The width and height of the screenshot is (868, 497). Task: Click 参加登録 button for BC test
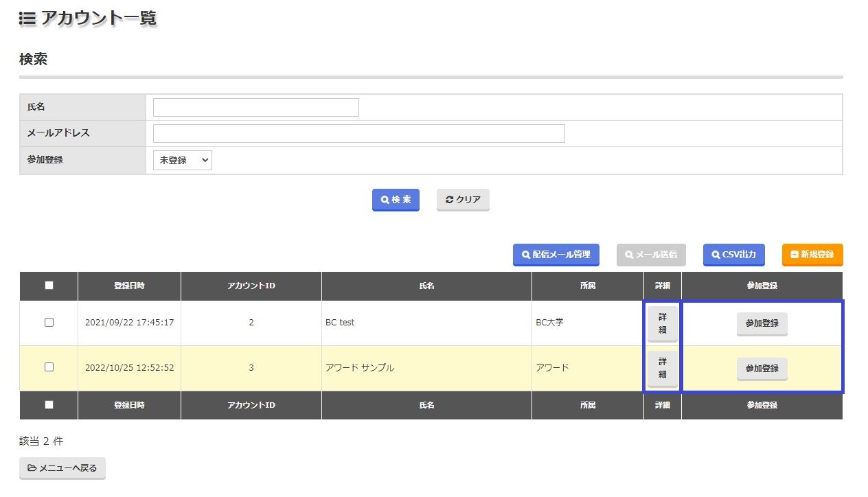click(762, 323)
